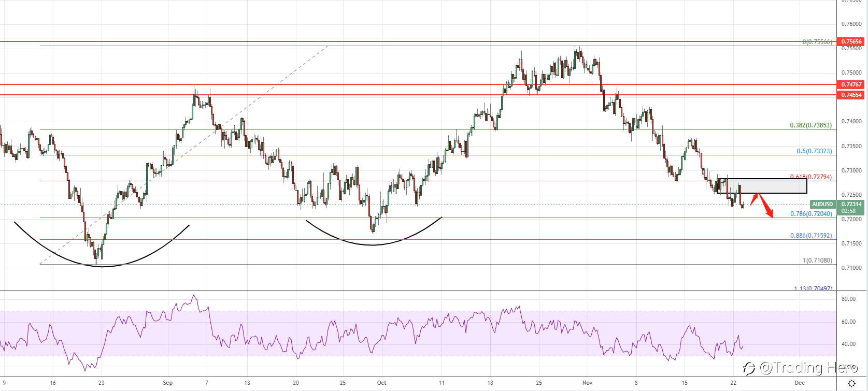Select the purple RSI indicator line
868x391 pixels.
click(372, 333)
